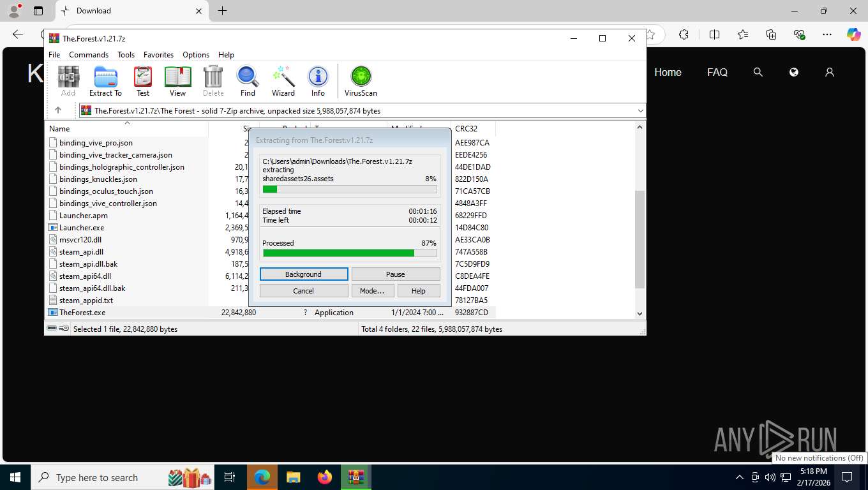Open the Commands menu
The width and height of the screenshot is (868, 490).
pyautogui.click(x=89, y=55)
